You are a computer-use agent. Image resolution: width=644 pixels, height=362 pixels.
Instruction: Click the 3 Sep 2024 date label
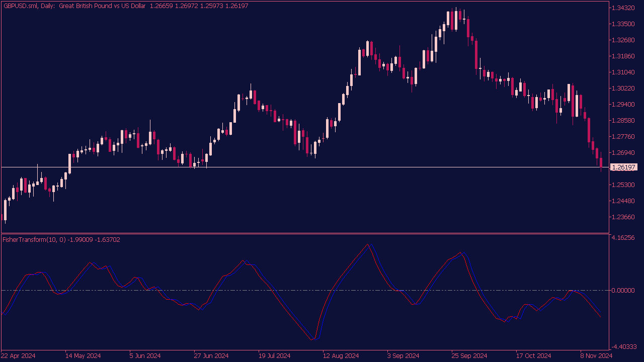pyautogui.click(x=404, y=356)
